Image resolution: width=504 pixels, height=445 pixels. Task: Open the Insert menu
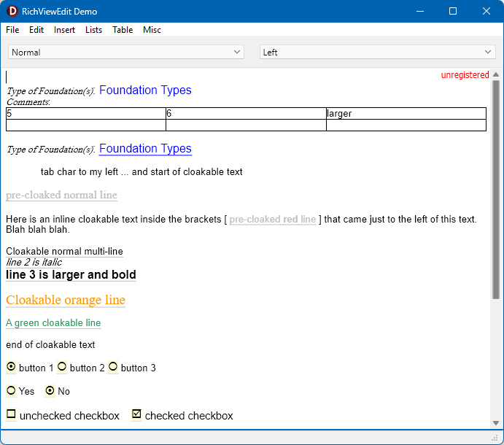[x=64, y=30]
